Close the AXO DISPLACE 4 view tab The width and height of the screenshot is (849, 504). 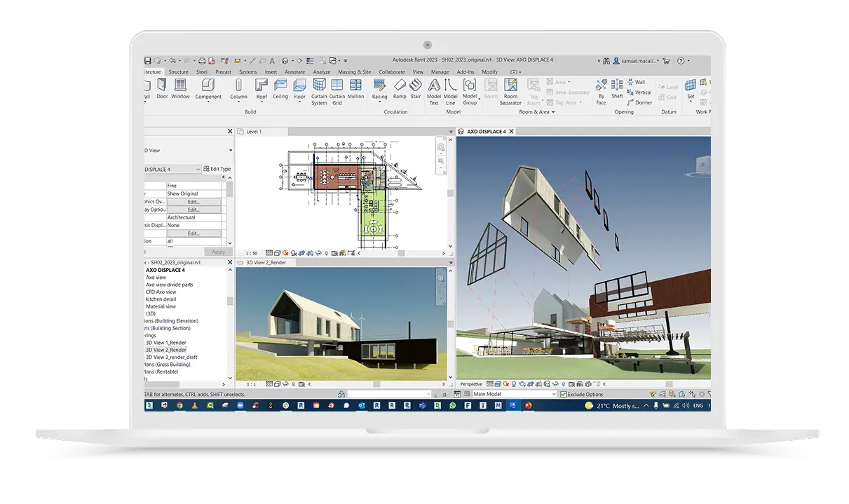(x=511, y=131)
